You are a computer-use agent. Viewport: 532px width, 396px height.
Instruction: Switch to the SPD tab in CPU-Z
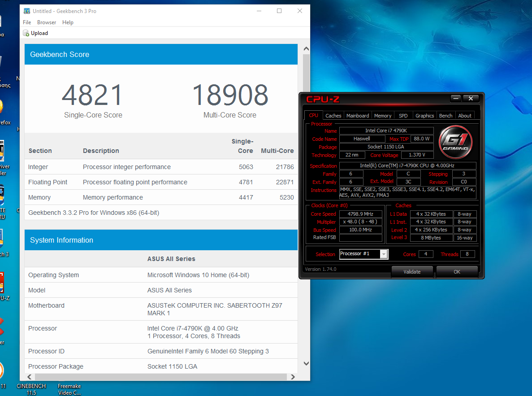pyautogui.click(x=403, y=116)
